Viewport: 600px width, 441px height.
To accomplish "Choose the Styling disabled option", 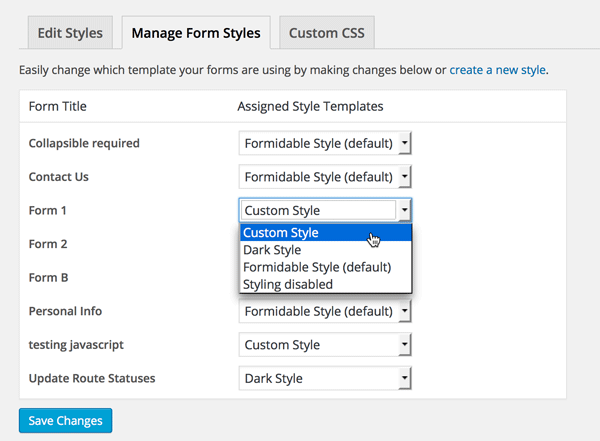I will [288, 284].
